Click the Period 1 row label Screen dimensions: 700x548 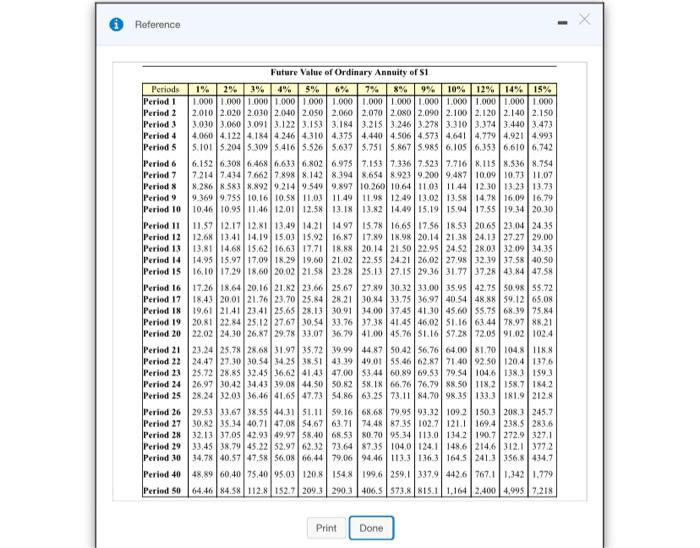(159, 101)
